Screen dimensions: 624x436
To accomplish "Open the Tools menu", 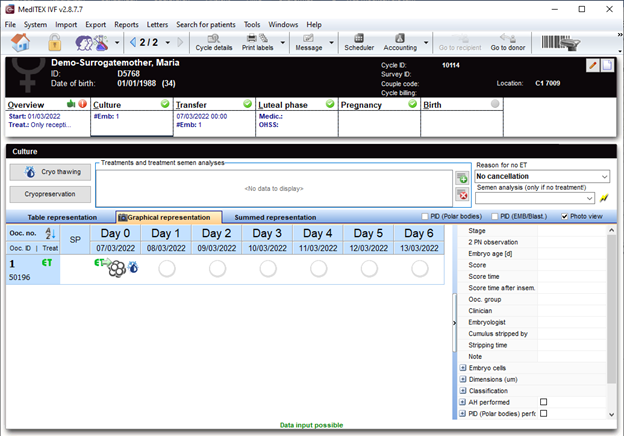I will 252,25.
